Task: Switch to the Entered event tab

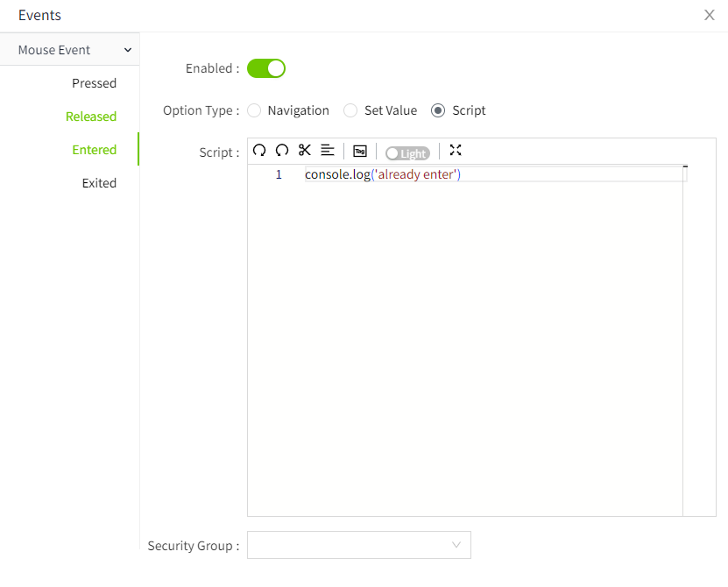Action: (94, 150)
